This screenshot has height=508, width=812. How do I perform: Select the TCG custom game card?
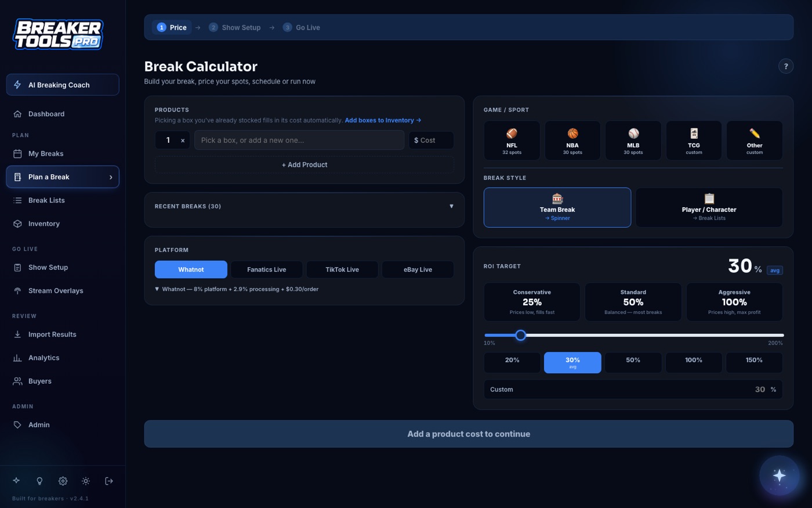click(x=694, y=140)
